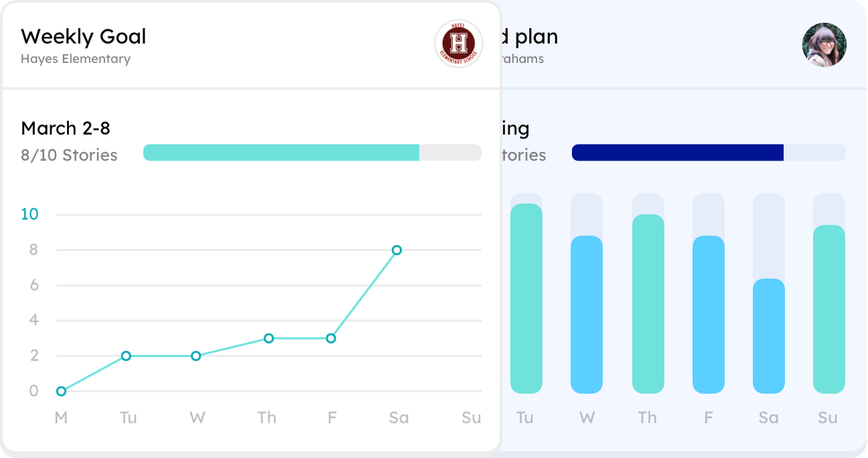This screenshot has width=868, height=458.
Task: Select the Friday data point on line chart
Action: (x=331, y=339)
